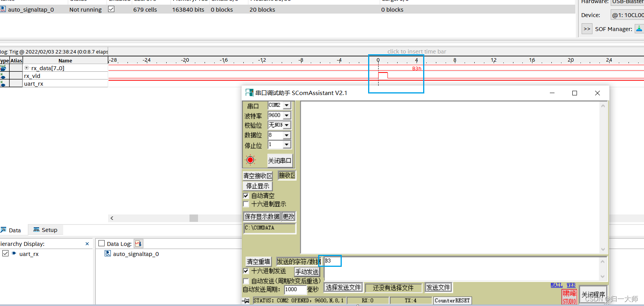
Task: Switch to the Setup tab
Action: coord(45,230)
